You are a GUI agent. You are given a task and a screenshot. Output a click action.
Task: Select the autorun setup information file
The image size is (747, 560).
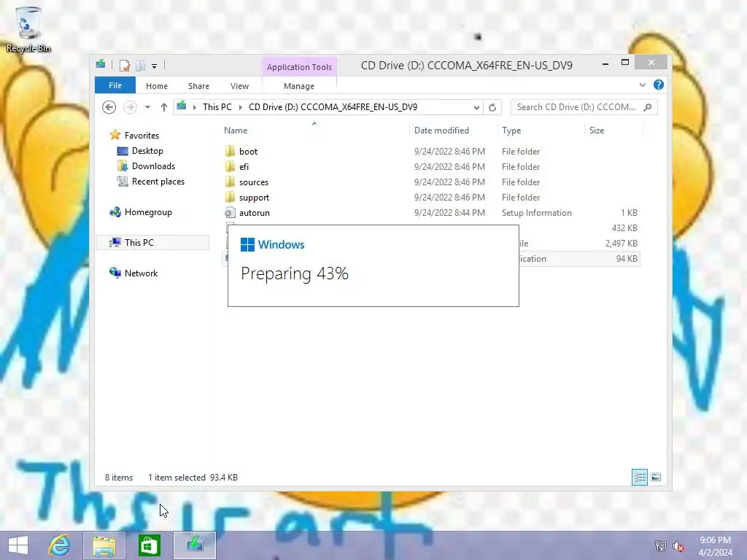(255, 213)
